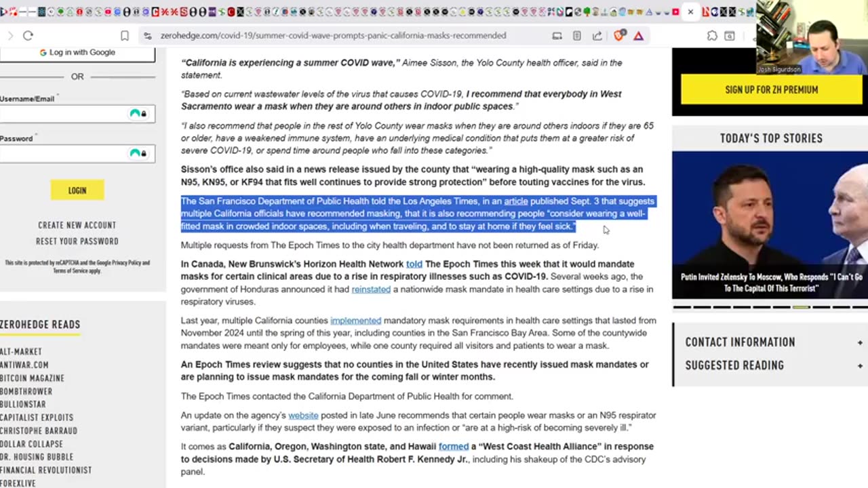This screenshot has width=868, height=488.
Task: Focus the address bar URL
Action: [x=333, y=36]
